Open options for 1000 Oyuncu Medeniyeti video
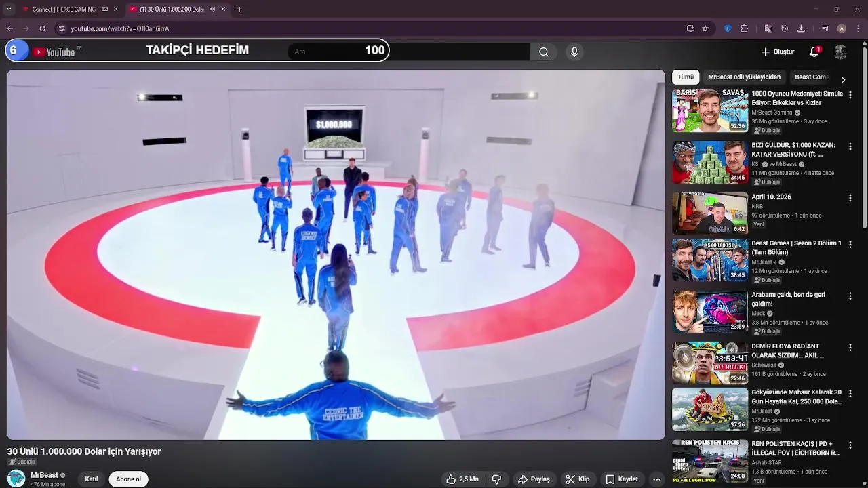The width and height of the screenshot is (868, 488). tap(850, 96)
